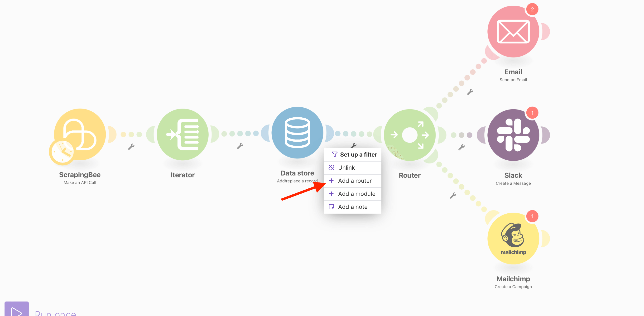The image size is (644, 316).
Task: Click the wrench on the Router-to-Slack route
Action: (x=461, y=147)
